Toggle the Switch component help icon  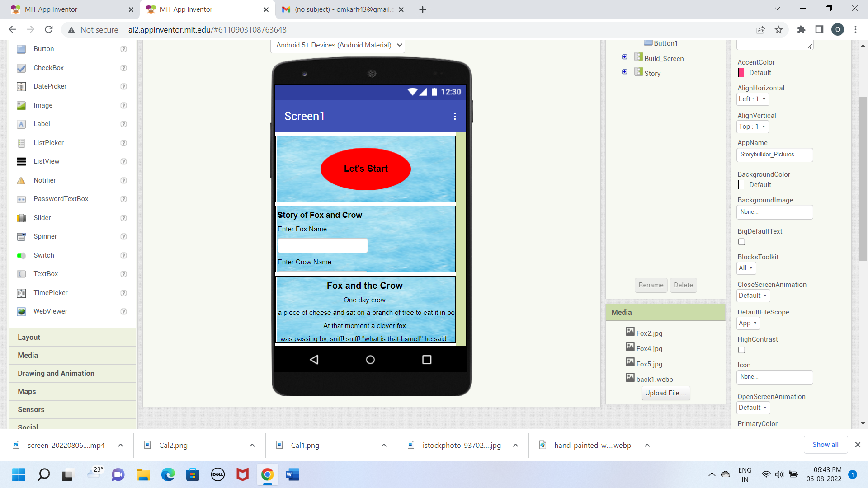[123, 255]
